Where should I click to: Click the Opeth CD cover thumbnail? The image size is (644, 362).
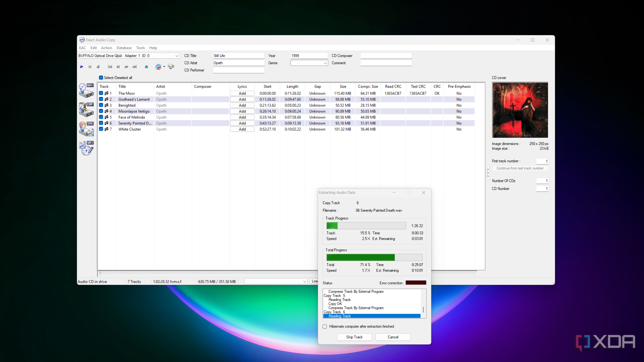coord(520,110)
